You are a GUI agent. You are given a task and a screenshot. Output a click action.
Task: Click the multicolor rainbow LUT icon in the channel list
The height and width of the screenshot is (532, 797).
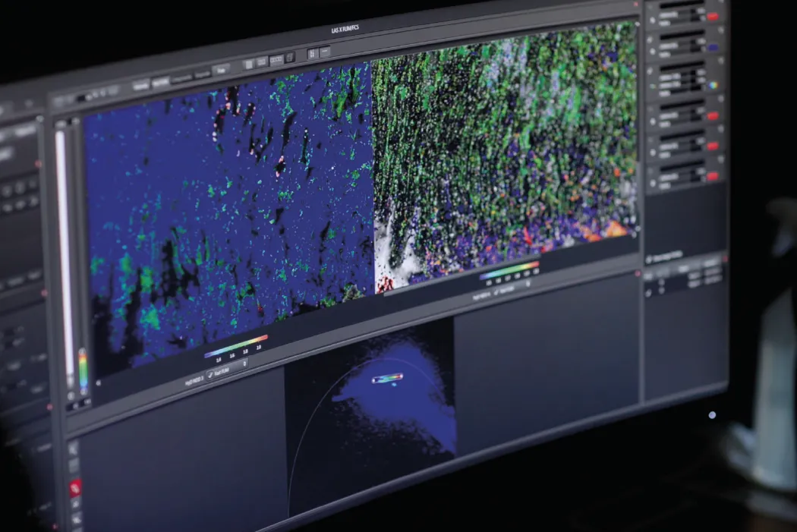tap(712, 86)
